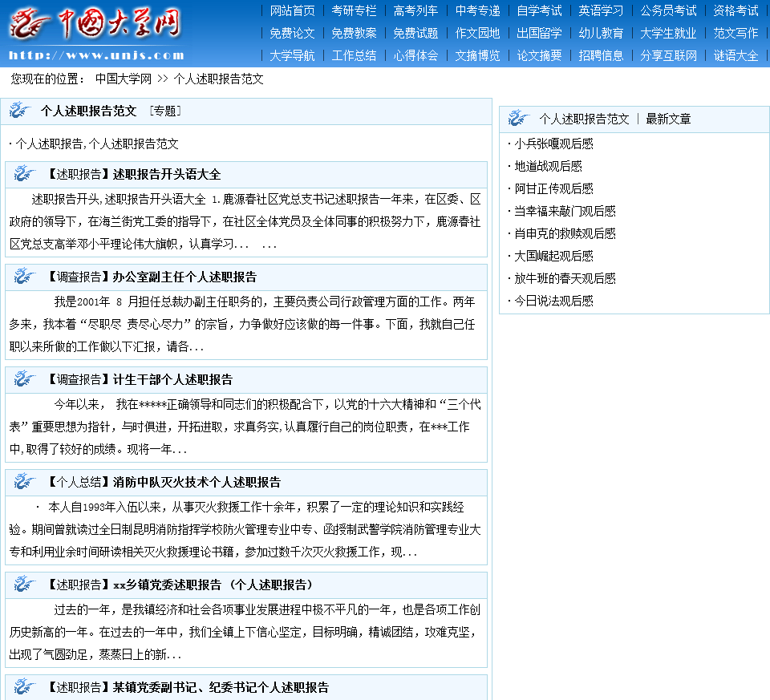Go to 文摘博览 page
Image resolution: width=770 pixels, height=700 pixels.
tap(477, 55)
